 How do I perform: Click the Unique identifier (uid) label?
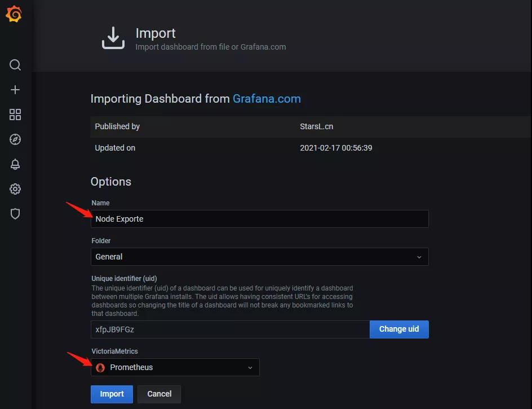124,279
